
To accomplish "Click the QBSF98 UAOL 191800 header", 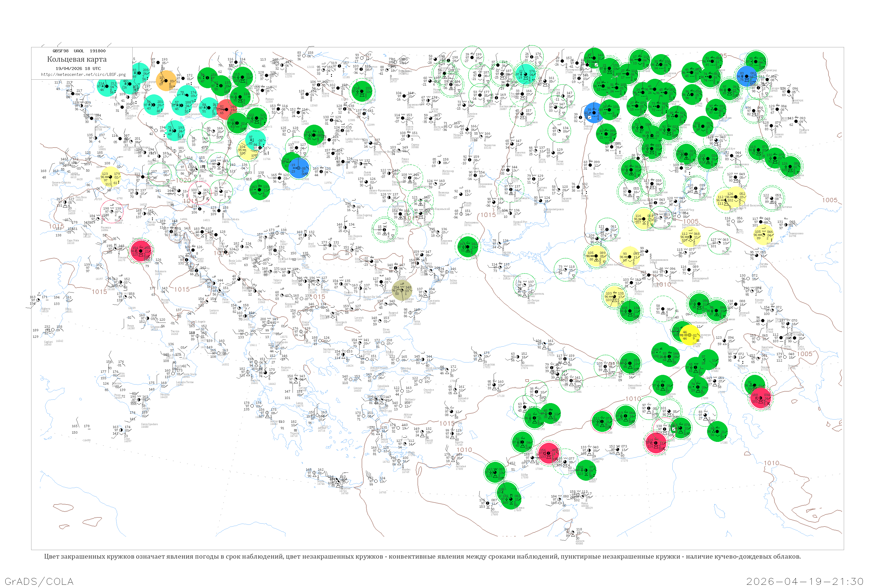I will 79,51.
